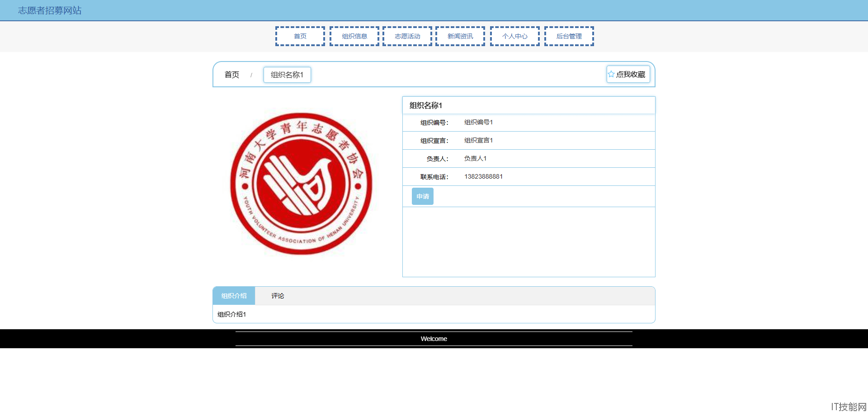Click the value 组织宣言1
Viewport: 868px width, 412px height.
pos(479,140)
